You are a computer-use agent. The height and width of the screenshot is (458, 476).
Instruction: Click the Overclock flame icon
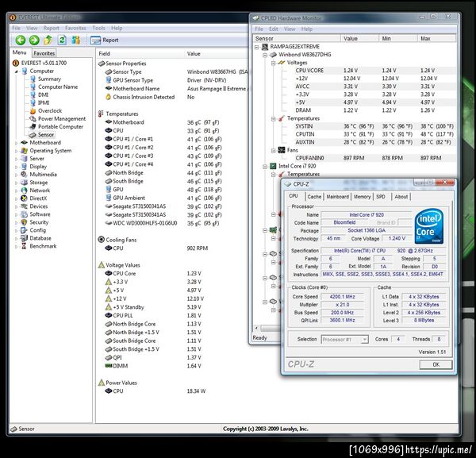[x=33, y=111]
